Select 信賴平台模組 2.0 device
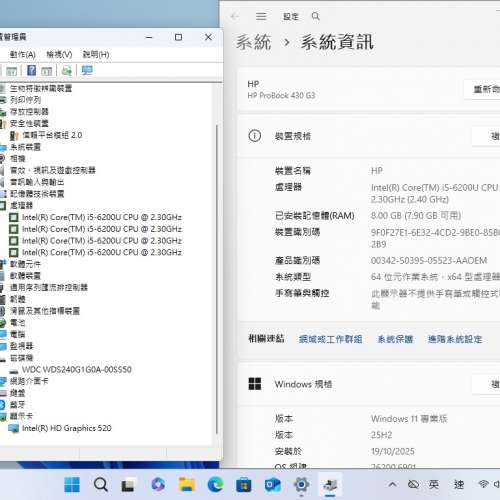The image size is (500, 500). (x=52, y=135)
